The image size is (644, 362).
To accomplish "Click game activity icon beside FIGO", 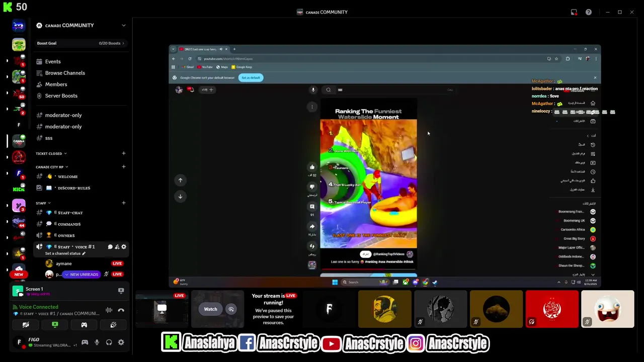I will [85, 342].
